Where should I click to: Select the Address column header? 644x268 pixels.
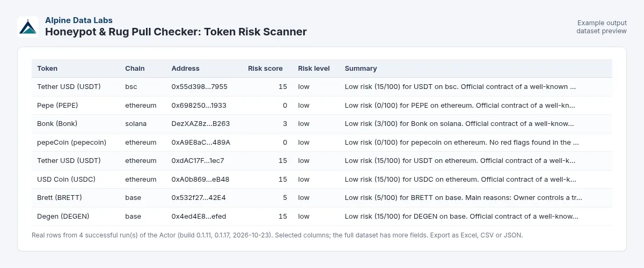tap(185, 69)
